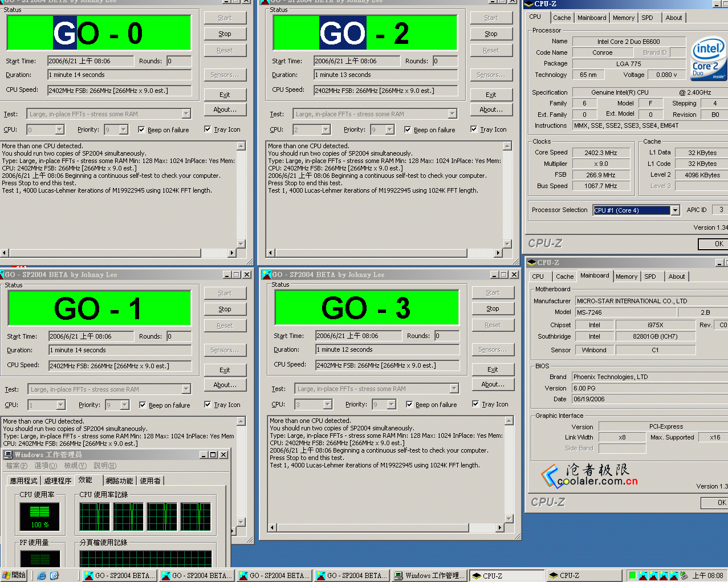Image resolution: width=728 pixels, height=582 pixels.
Task: Toggle Beep on failure in GO - 1 window
Action: pyautogui.click(x=143, y=405)
